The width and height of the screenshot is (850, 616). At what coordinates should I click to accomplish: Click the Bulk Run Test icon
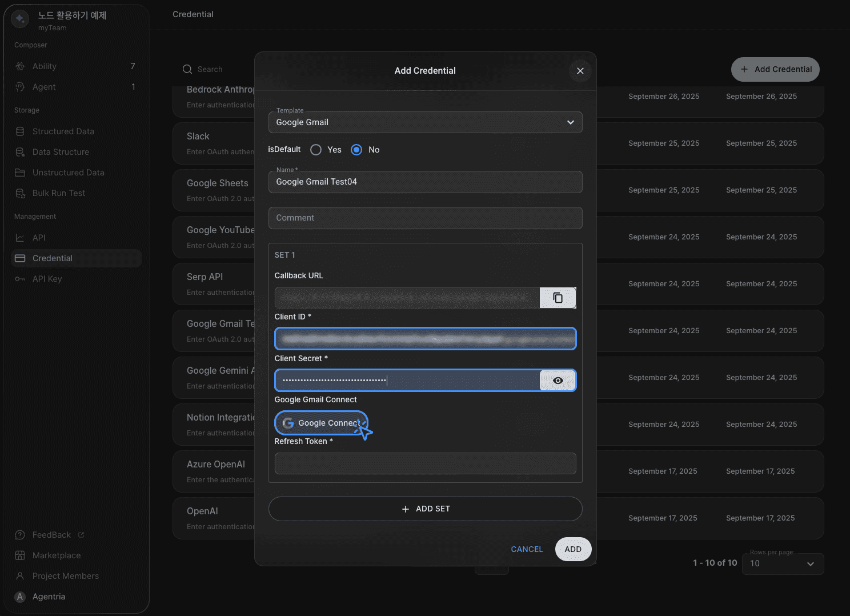[20, 193]
